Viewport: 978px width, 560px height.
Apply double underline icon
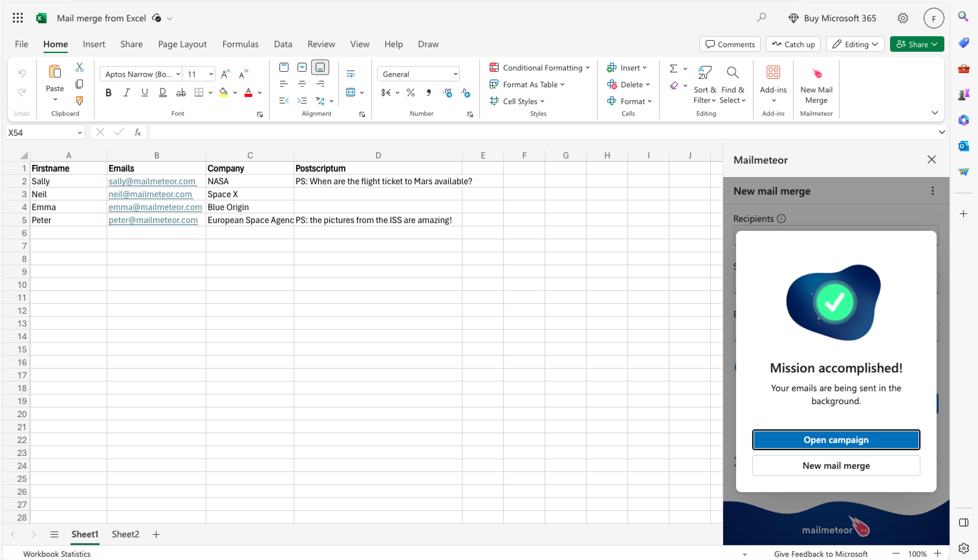pyautogui.click(x=163, y=92)
